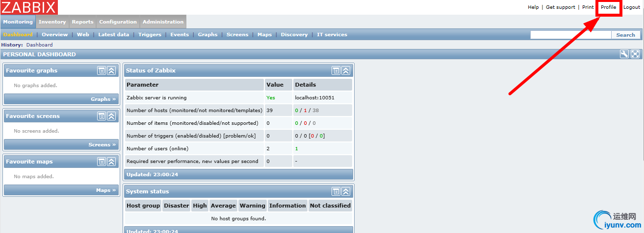Collapse the Favourite graphs widget
The image size is (644, 233).
111,70
